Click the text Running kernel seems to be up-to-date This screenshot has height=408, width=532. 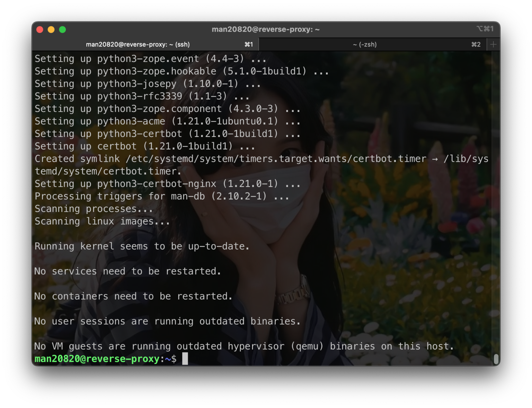(x=141, y=246)
